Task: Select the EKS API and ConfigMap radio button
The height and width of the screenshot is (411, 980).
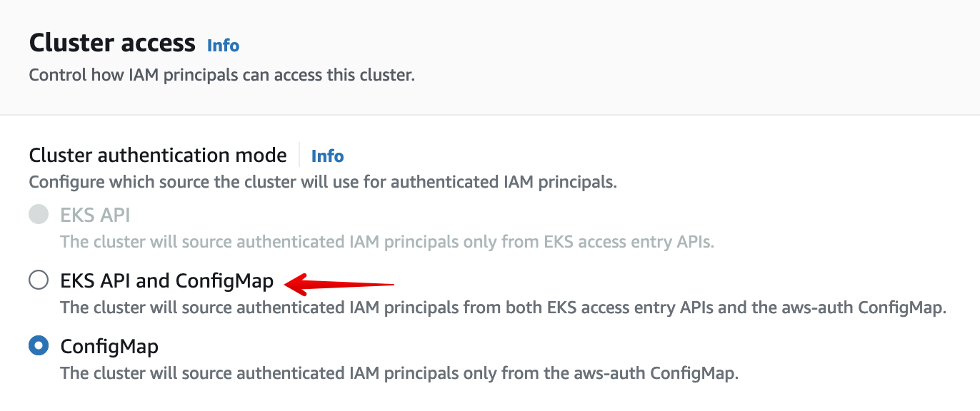Action: pos(39,280)
